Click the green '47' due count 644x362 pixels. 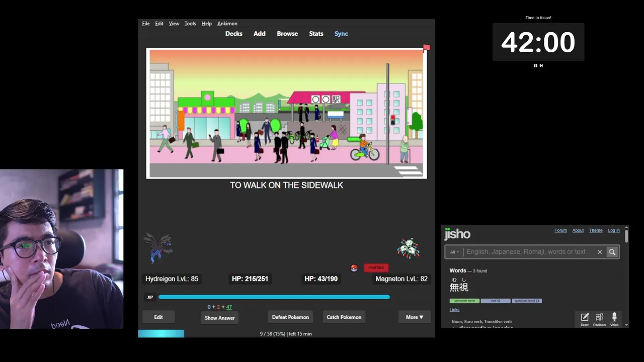[x=229, y=307]
